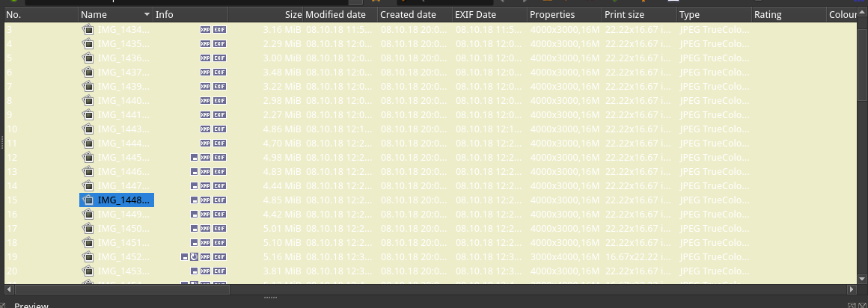868x308 pixels.
Task: Click the horizontal scrollbar right arrow
Action: pyautogui.click(x=850, y=289)
